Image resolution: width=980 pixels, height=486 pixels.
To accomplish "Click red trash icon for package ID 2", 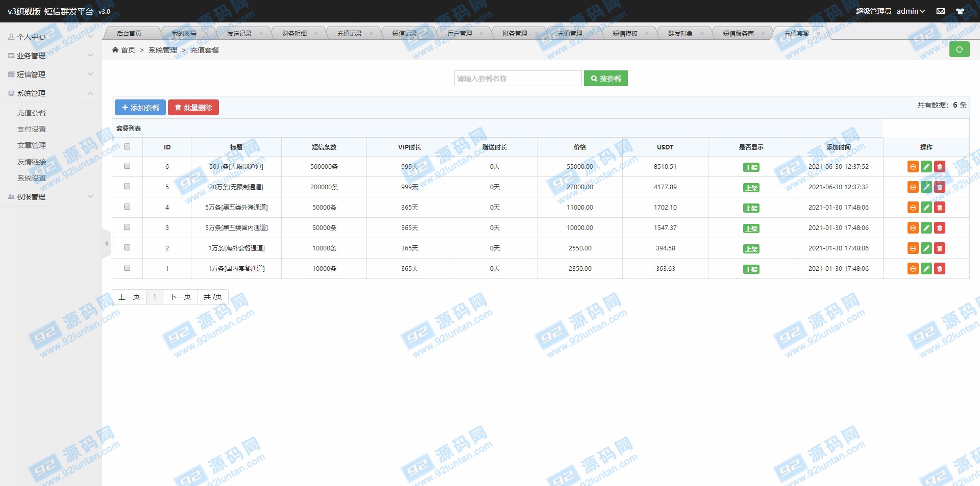I will (x=940, y=248).
